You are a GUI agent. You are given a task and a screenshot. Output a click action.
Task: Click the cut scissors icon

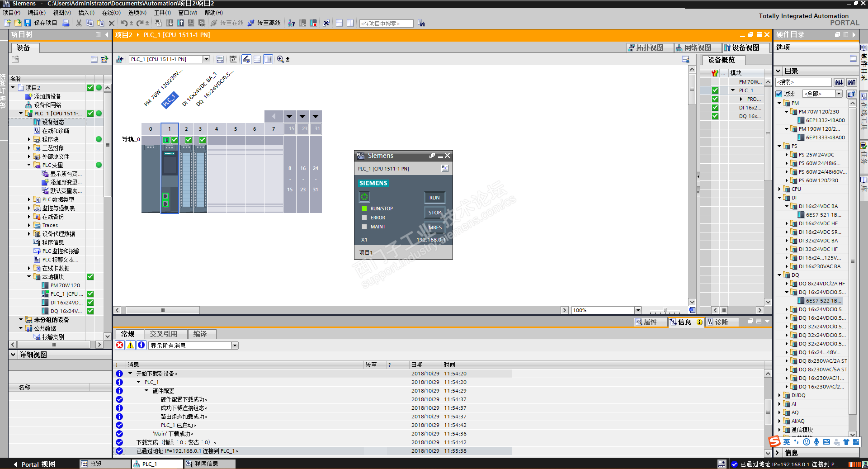pyautogui.click(x=79, y=23)
